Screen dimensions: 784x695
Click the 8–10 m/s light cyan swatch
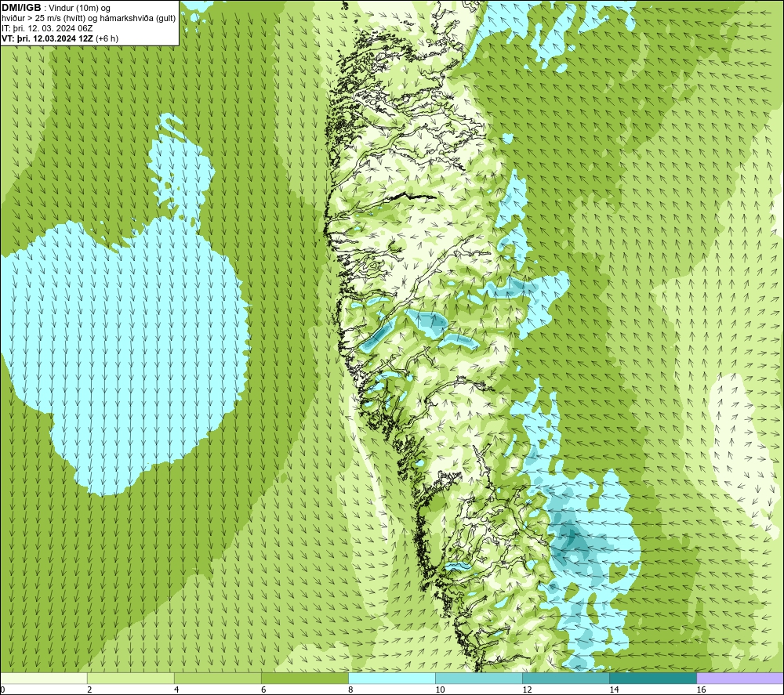pyautogui.click(x=391, y=678)
